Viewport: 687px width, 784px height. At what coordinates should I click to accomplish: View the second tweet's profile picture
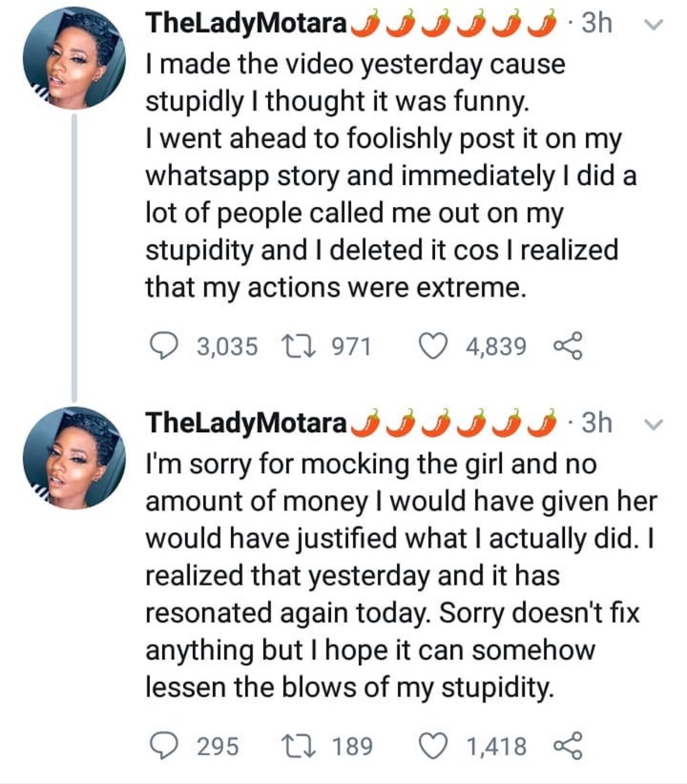74,458
